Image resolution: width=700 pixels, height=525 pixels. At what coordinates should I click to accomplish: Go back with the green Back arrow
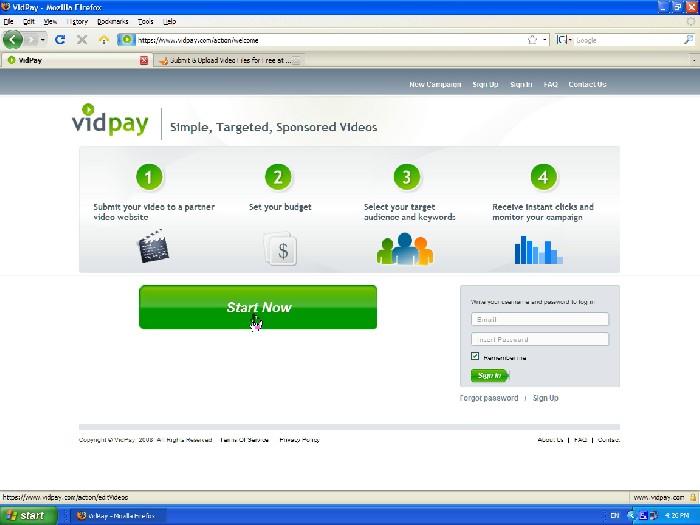(12, 40)
